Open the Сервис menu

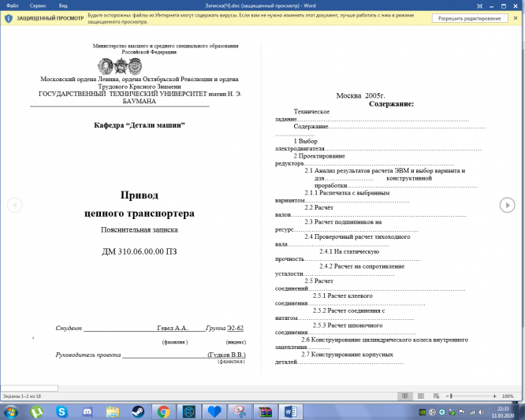(x=38, y=6)
